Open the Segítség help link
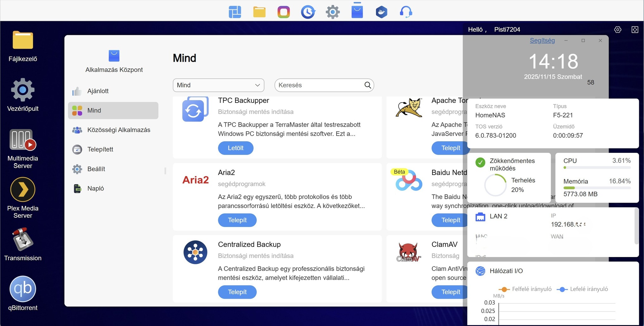Viewport: 644px width, 326px height. pos(542,41)
